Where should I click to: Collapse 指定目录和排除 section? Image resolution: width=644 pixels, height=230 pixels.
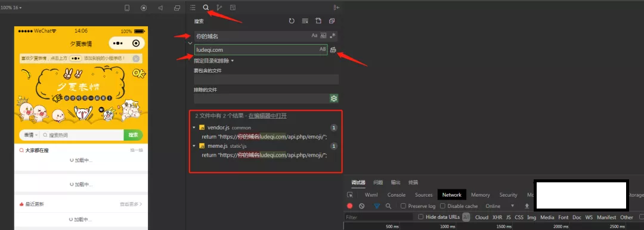[214, 61]
